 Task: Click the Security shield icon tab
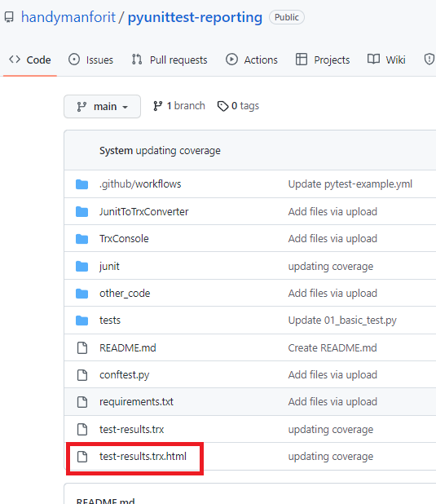coord(429,60)
